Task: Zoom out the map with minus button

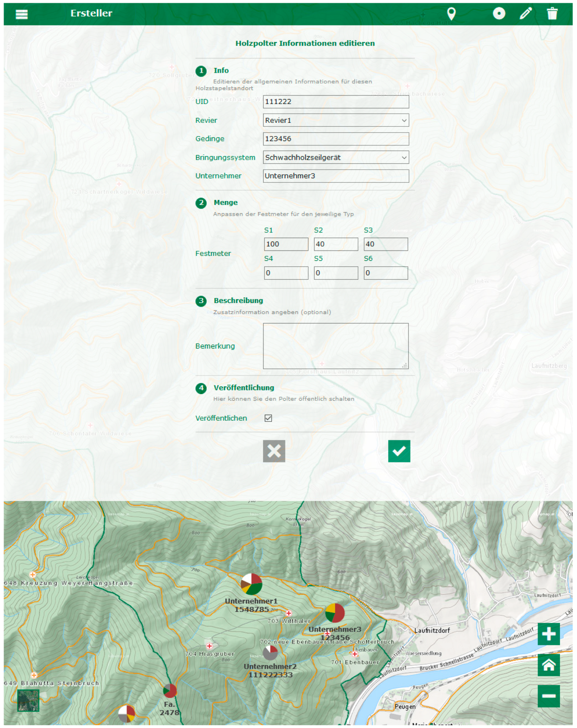Action: tap(548, 696)
